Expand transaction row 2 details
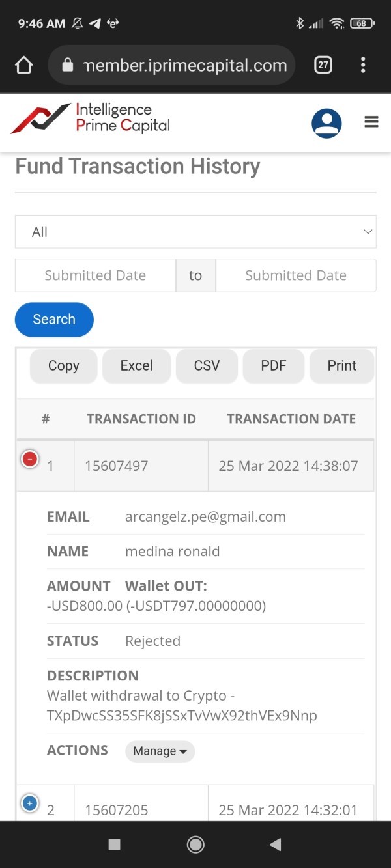The image size is (391, 868). [29, 804]
